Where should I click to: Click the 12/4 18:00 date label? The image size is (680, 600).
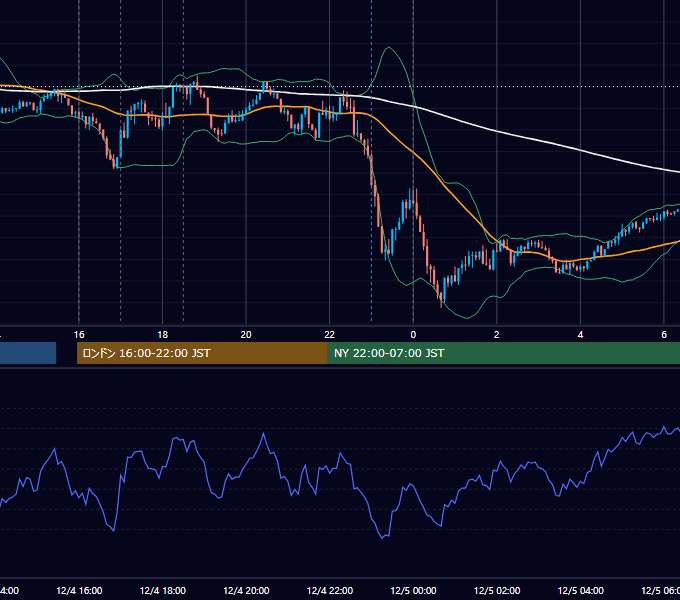163,591
